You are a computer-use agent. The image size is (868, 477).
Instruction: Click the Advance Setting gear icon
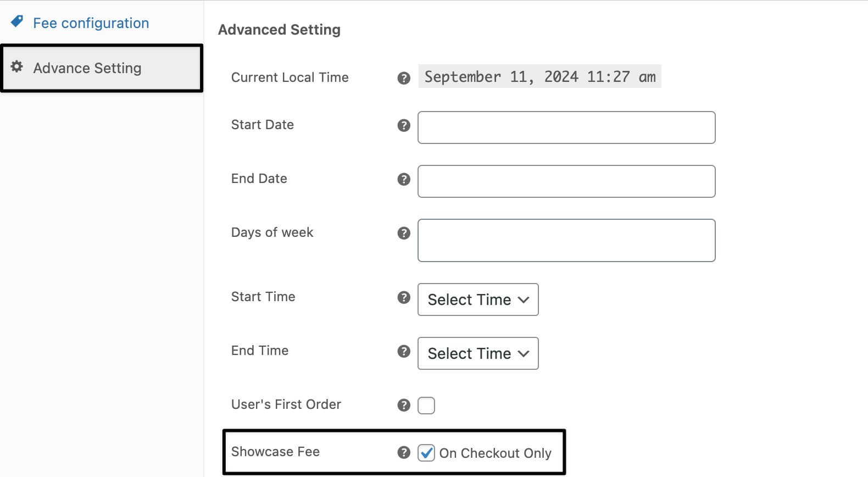(16, 66)
